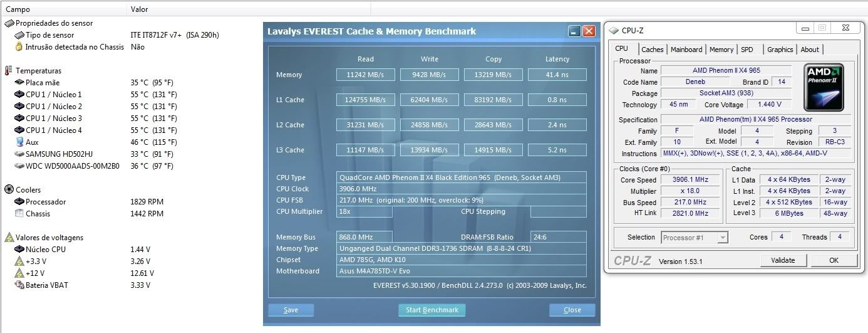The height and width of the screenshot is (333, 868).
Task: Select the Graphics tab in CPU-Z
Action: (780, 50)
